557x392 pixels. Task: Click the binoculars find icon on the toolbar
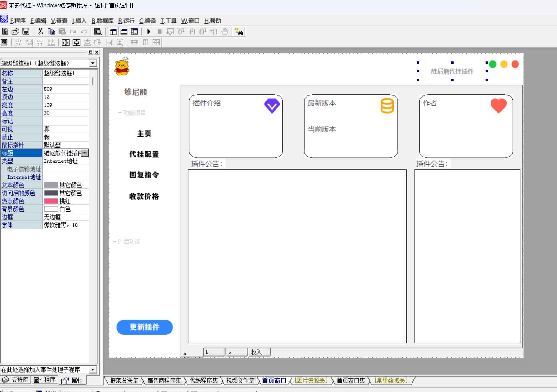click(239, 31)
